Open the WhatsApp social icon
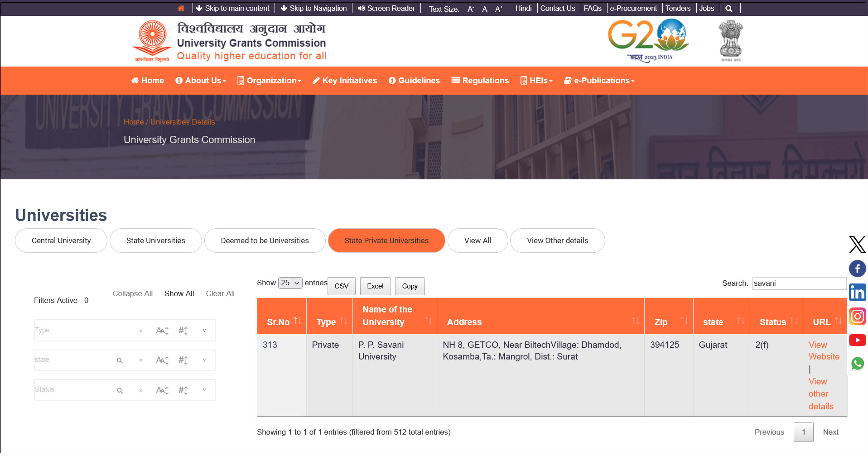The image size is (868, 456). (x=857, y=363)
